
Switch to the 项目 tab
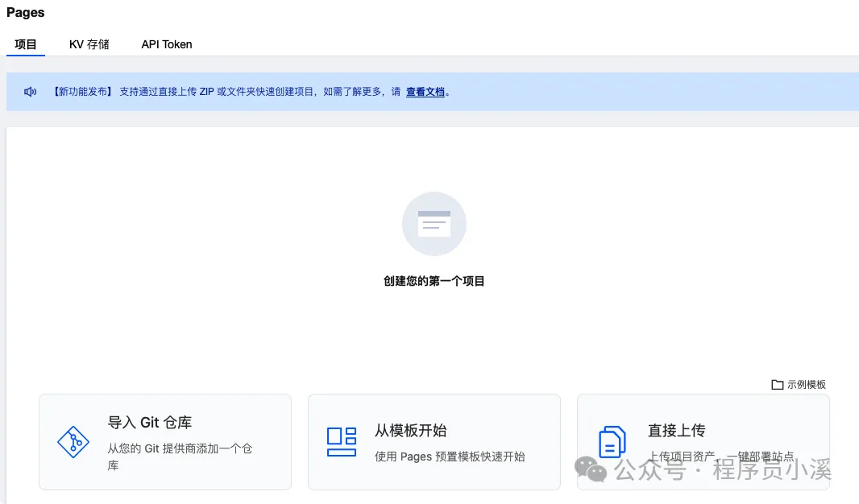point(26,44)
